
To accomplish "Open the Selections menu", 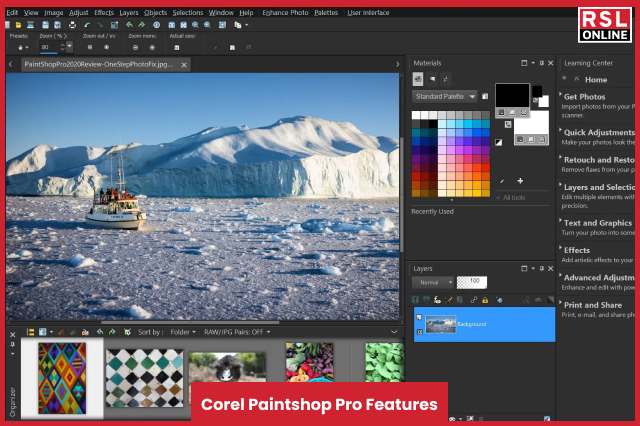I will click(x=188, y=13).
